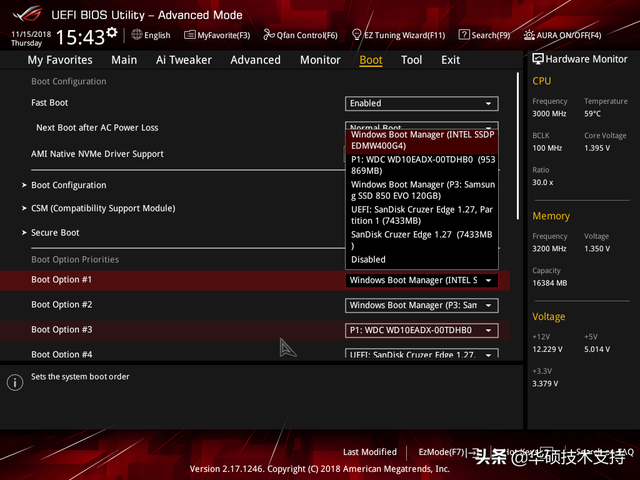Select Next Boot after AC Power Loss
The width and height of the screenshot is (640, 480).
(97, 128)
